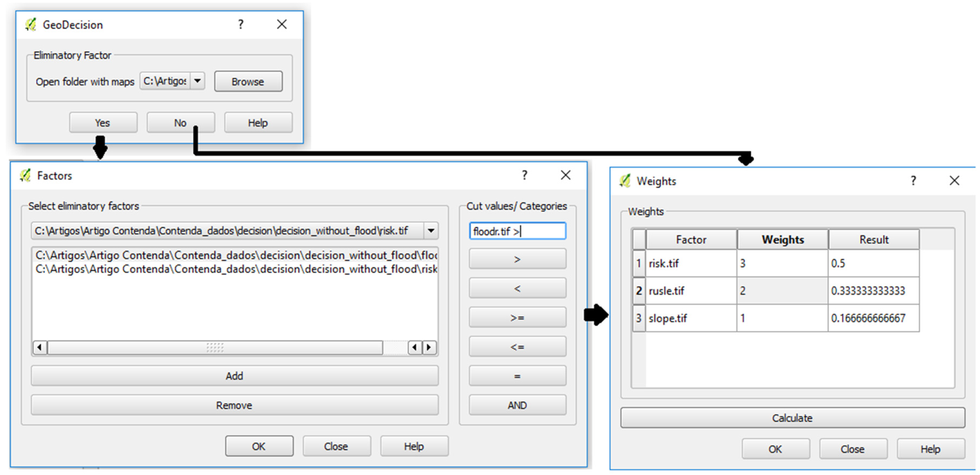Open the maps folder path dropdown arrow

198,81
